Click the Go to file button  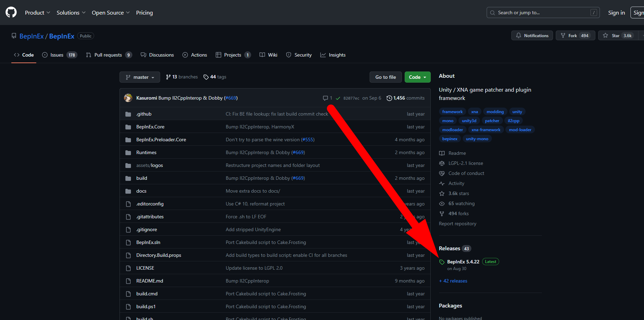point(386,77)
